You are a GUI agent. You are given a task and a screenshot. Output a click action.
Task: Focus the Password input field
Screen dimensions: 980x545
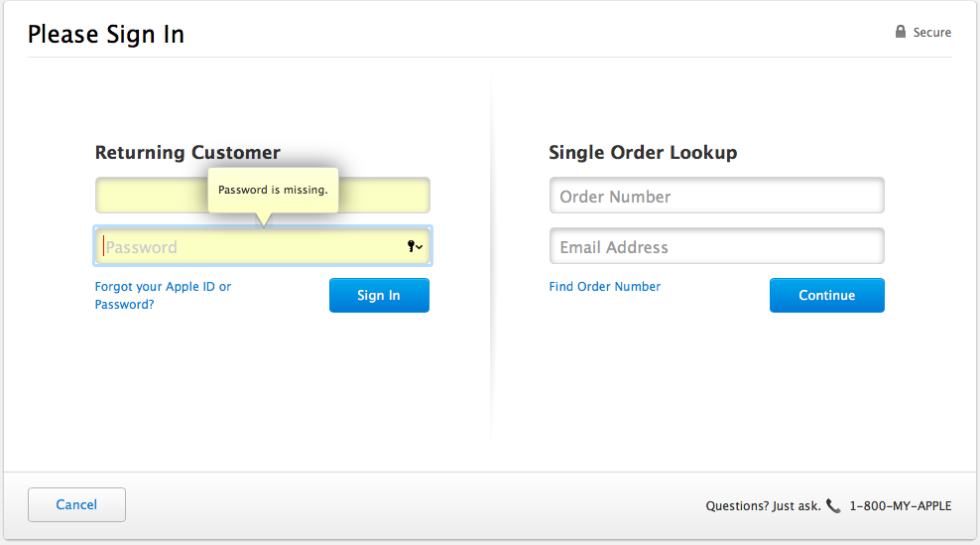coord(248,247)
